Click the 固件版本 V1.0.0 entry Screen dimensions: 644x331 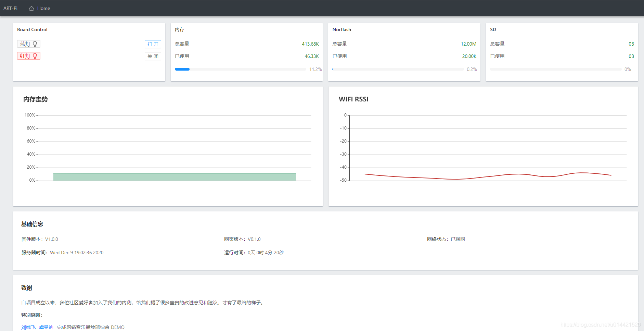coord(40,239)
